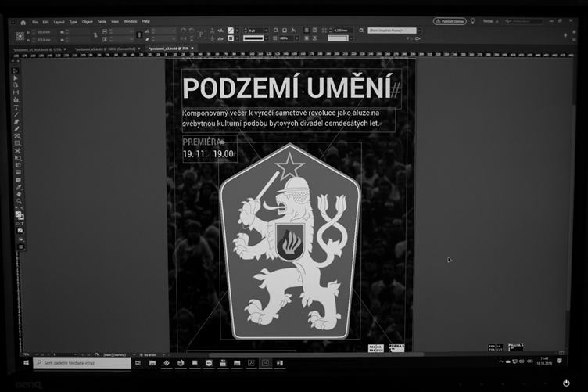The height and width of the screenshot is (392, 588).
Task: Toggle the constrain proportions chain icon
Action: [x=95, y=35]
